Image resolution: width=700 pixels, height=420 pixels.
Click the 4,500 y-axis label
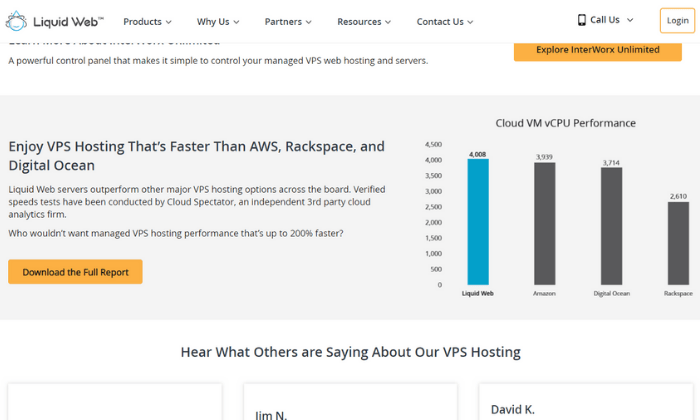tap(433, 145)
